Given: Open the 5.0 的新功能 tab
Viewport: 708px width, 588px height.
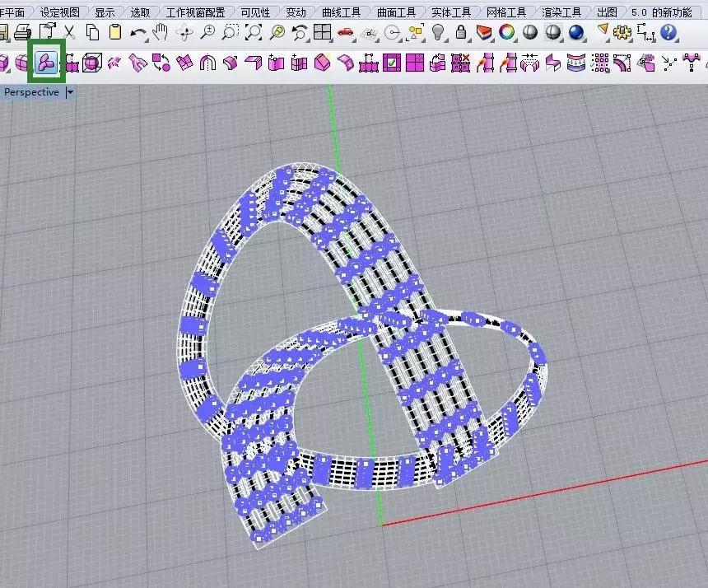Looking at the screenshot, I should pyautogui.click(x=662, y=12).
